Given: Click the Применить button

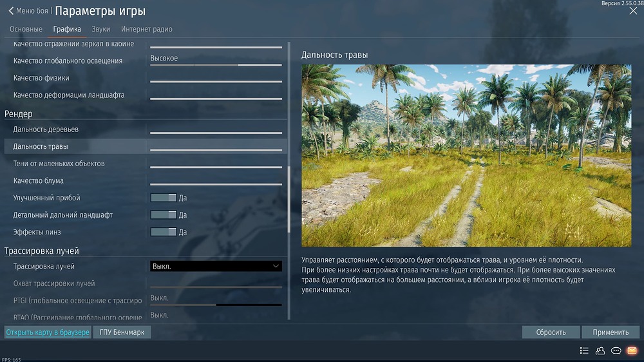Looking at the screenshot, I should click(x=611, y=332).
